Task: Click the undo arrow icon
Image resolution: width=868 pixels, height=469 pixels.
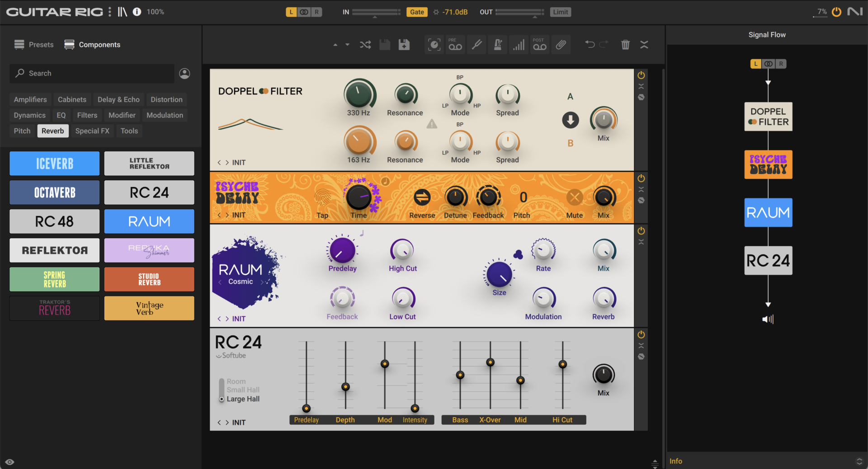Action: (x=590, y=44)
